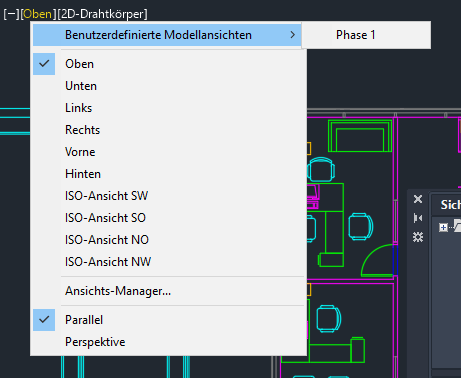Select the green sofa block in drawing
This screenshot has width=461, height=378.
click(360, 136)
